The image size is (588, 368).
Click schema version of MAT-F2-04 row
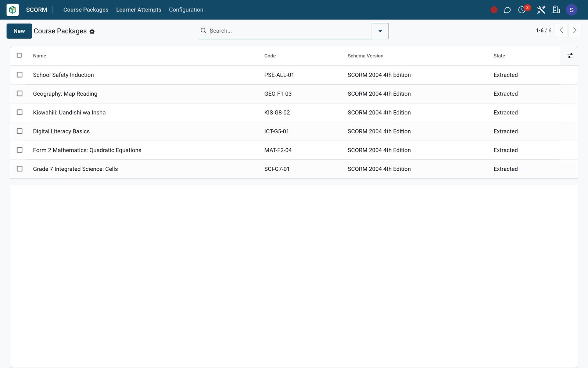point(379,150)
